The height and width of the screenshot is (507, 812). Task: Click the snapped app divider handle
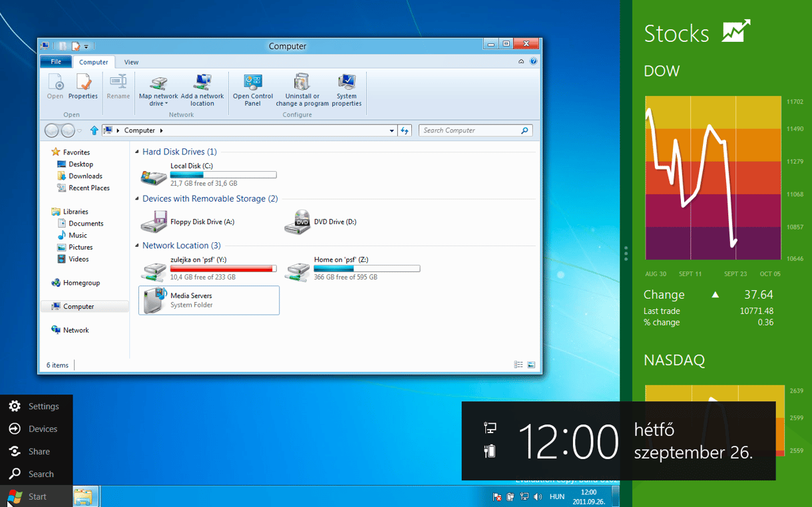pos(626,254)
